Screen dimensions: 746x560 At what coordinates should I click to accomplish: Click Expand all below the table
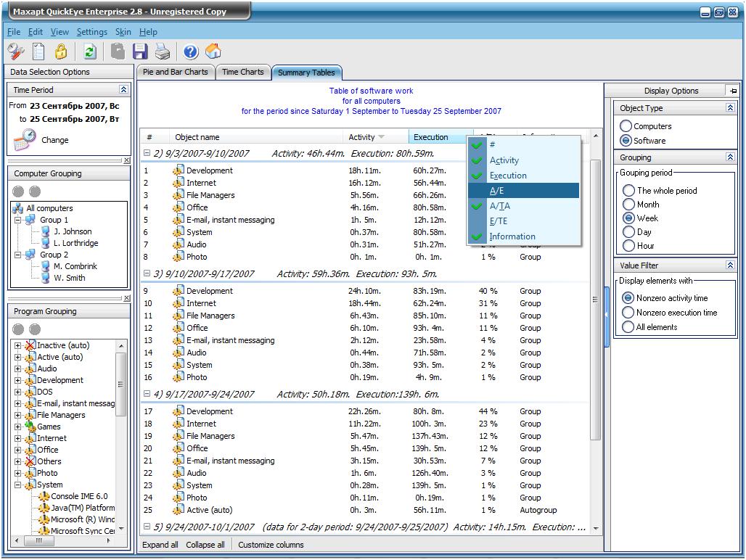tap(160, 545)
